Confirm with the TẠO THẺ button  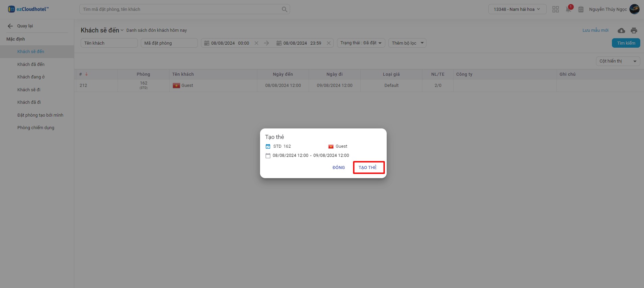tap(368, 168)
